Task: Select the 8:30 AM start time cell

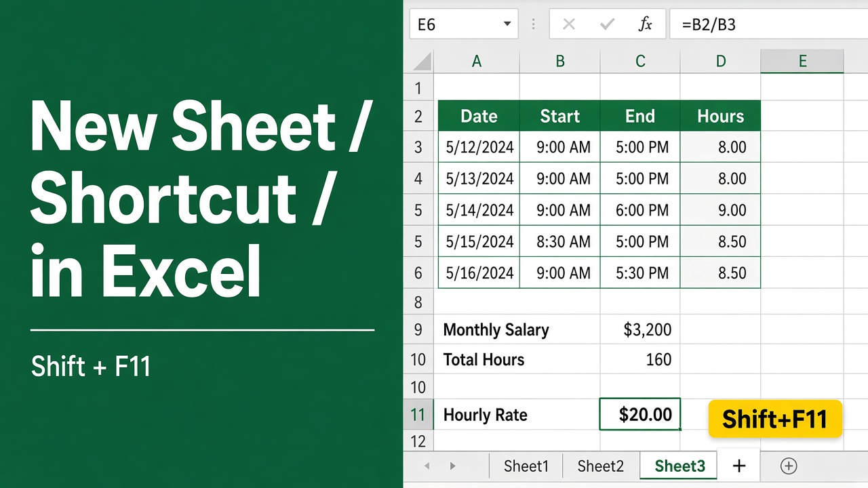Action: click(x=560, y=242)
